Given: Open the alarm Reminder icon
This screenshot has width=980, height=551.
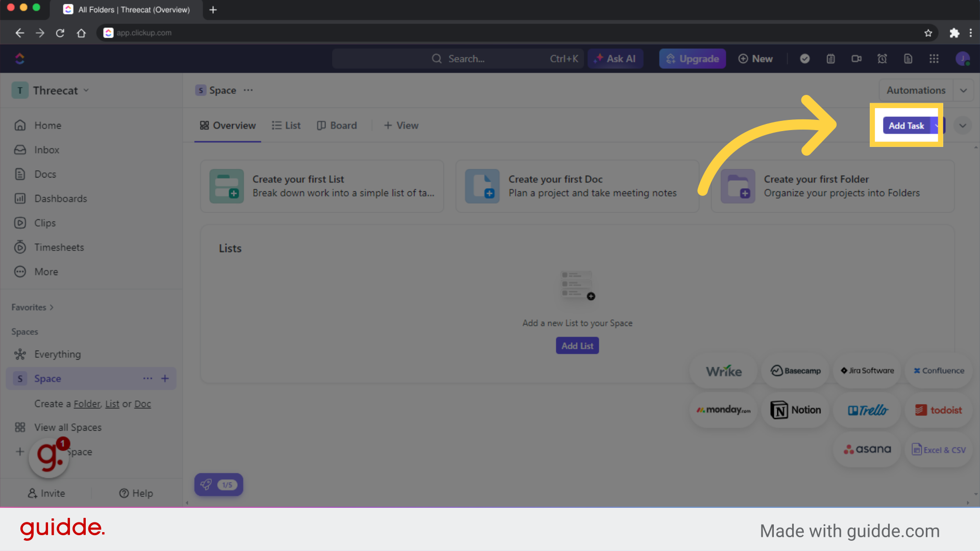Looking at the screenshot, I should (x=882, y=59).
